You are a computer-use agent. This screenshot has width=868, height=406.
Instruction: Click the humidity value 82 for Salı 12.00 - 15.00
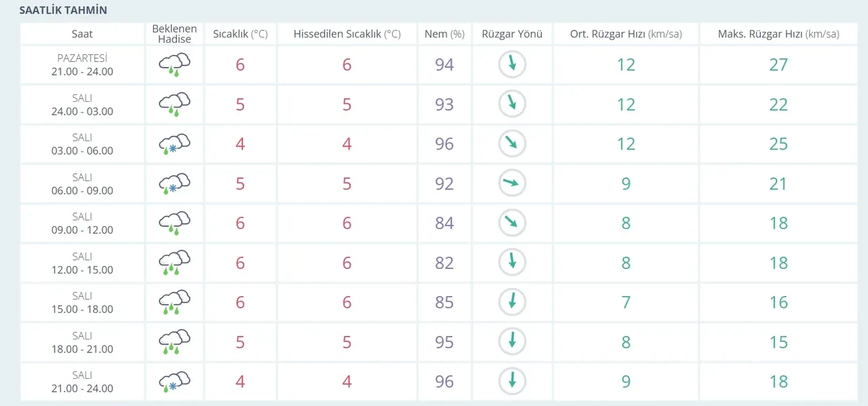(444, 263)
